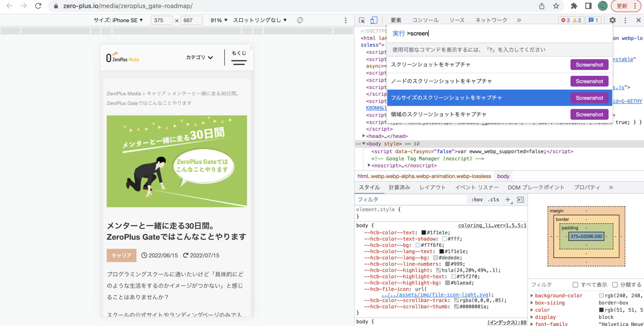
Task: Show more DevTools panel tabs
Action: click(x=519, y=20)
